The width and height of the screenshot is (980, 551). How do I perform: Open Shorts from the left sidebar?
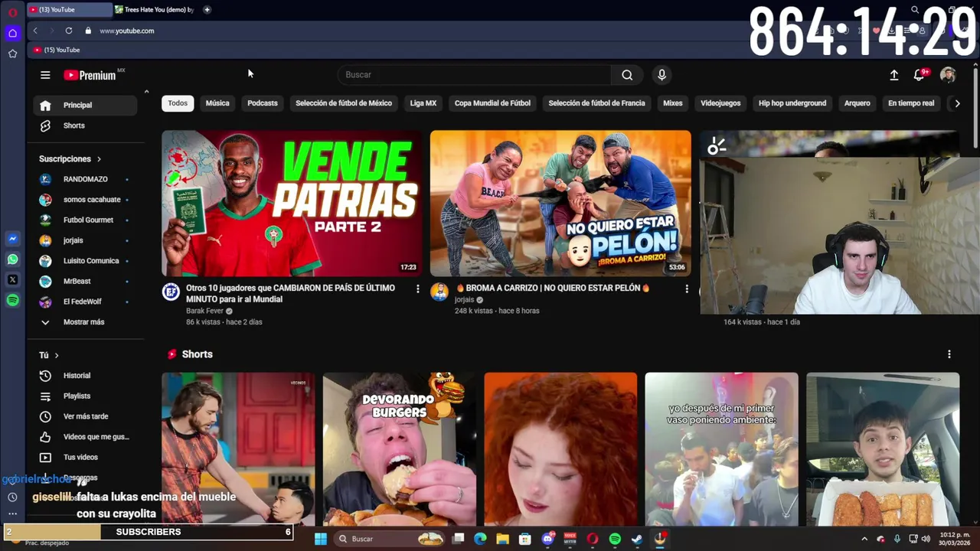[x=85, y=126]
